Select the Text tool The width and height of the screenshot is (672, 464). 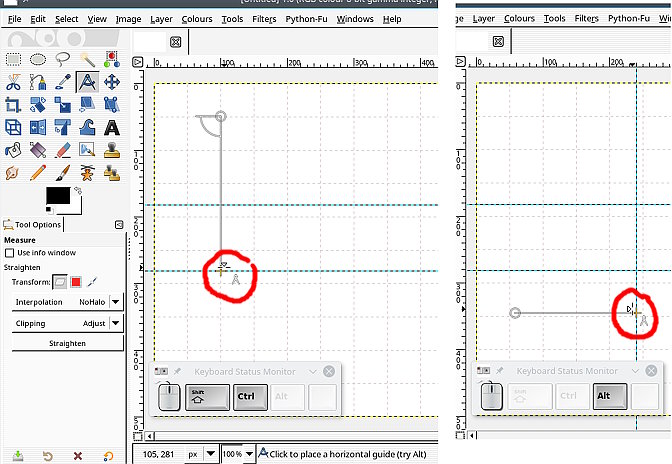[111, 127]
